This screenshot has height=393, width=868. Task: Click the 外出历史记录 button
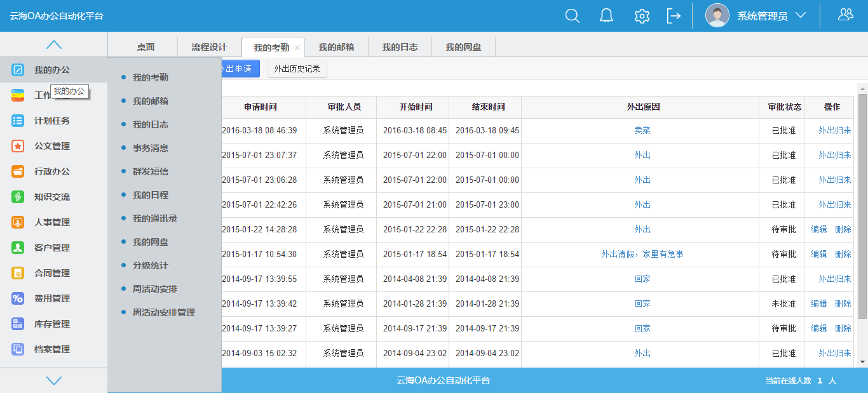tap(297, 69)
